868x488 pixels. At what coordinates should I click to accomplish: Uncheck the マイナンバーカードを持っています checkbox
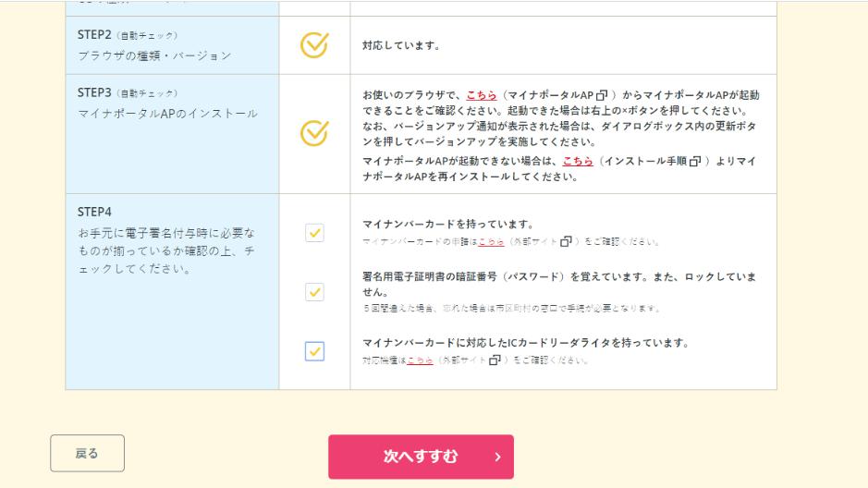coord(314,233)
